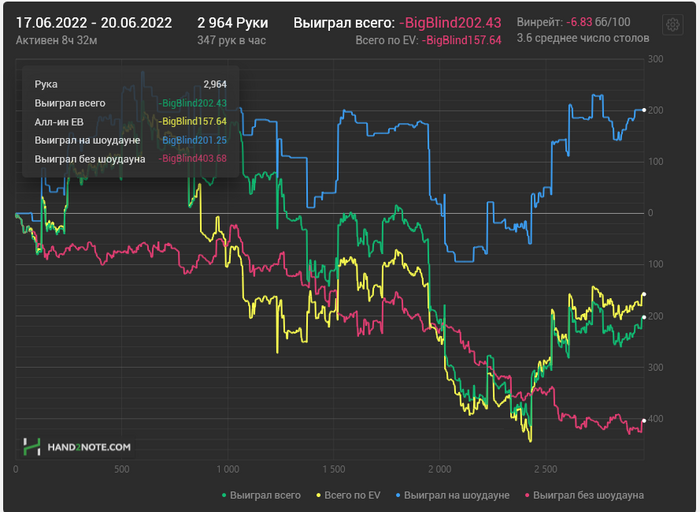The height and width of the screenshot is (512, 700).
Task: Click the green total line's end point marker
Action: click(644, 317)
